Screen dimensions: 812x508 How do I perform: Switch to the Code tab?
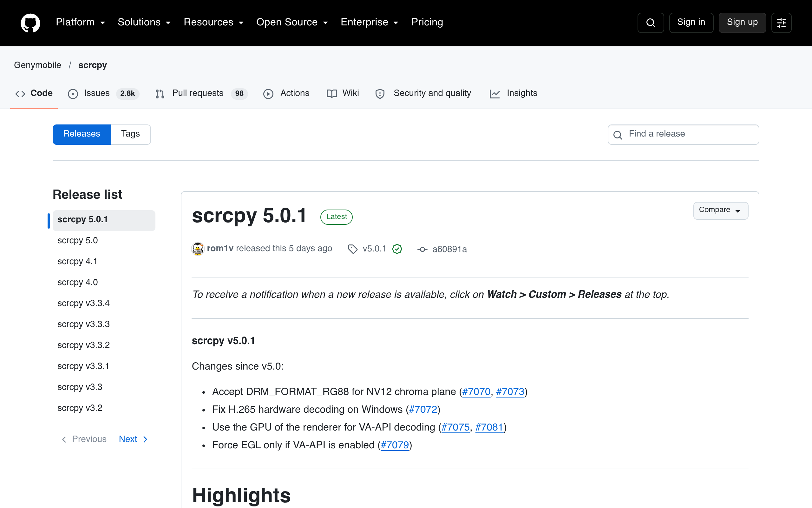pyautogui.click(x=34, y=93)
